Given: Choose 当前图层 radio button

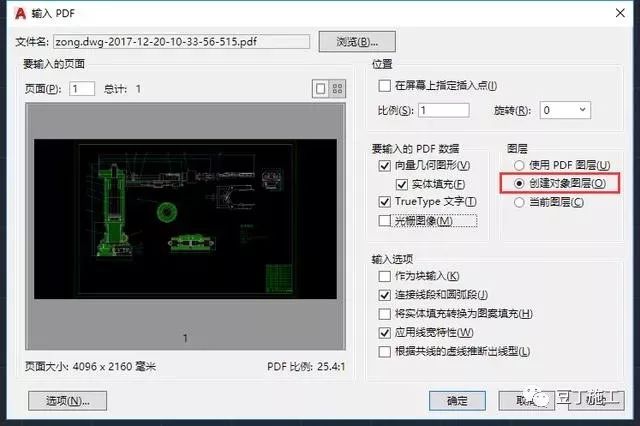Looking at the screenshot, I should click(518, 202).
